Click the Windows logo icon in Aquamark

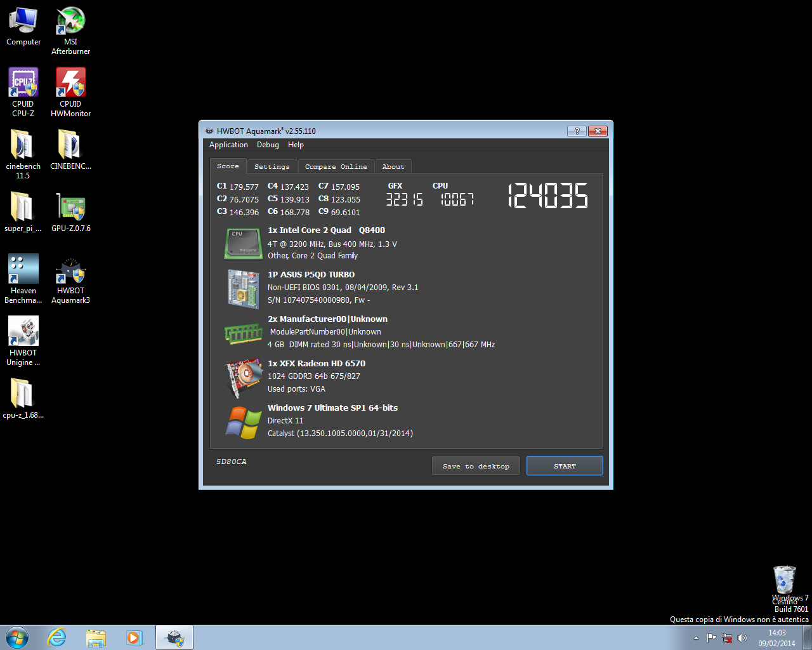click(244, 422)
